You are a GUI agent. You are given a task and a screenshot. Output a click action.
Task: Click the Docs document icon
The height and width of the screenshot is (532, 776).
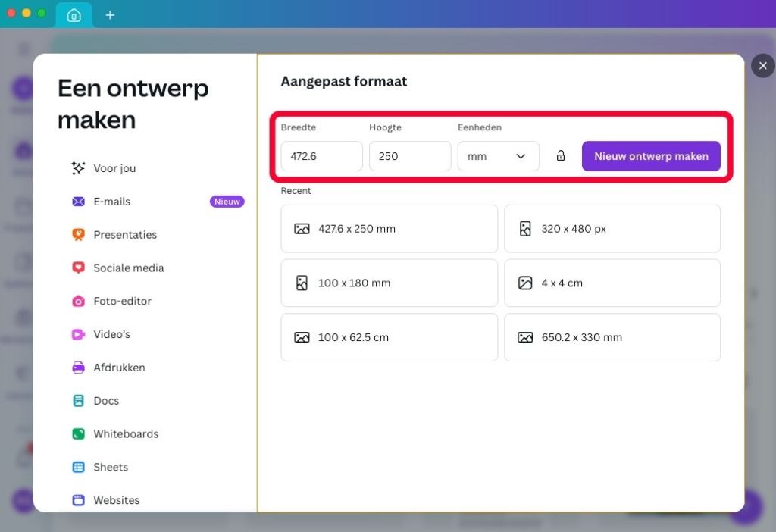(78, 400)
